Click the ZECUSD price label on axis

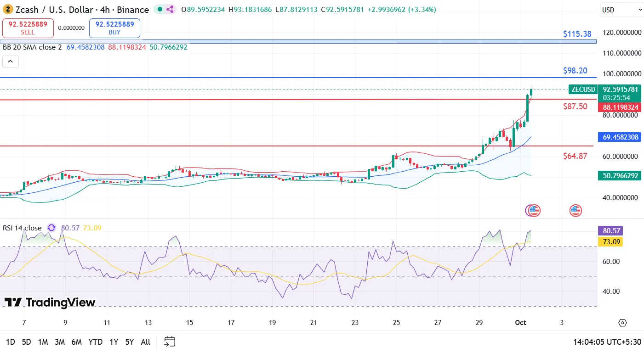(x=583, y=90)
